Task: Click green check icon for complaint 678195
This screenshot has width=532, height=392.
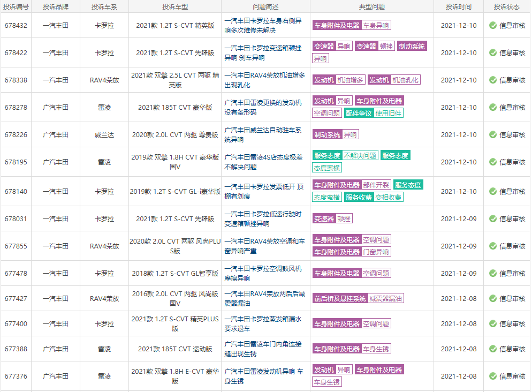Action: 492,162
